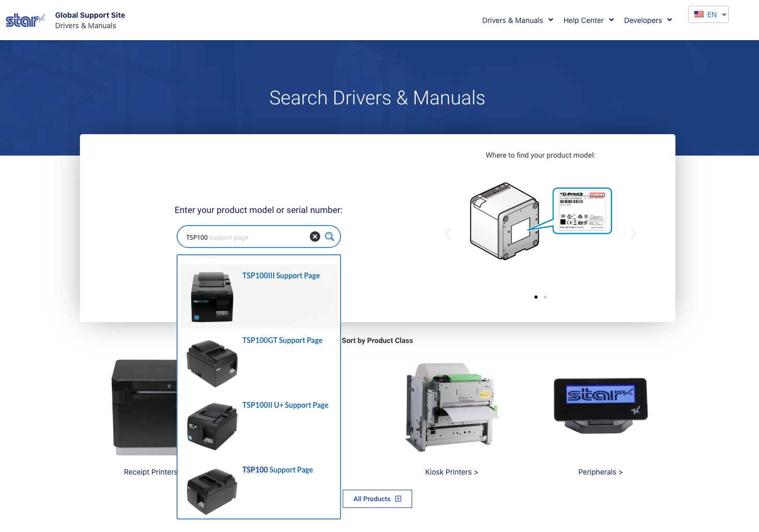The height and width of the screenshot is (532, 759).
Task: Click the All Products button
Action: (x=377, y=499)
